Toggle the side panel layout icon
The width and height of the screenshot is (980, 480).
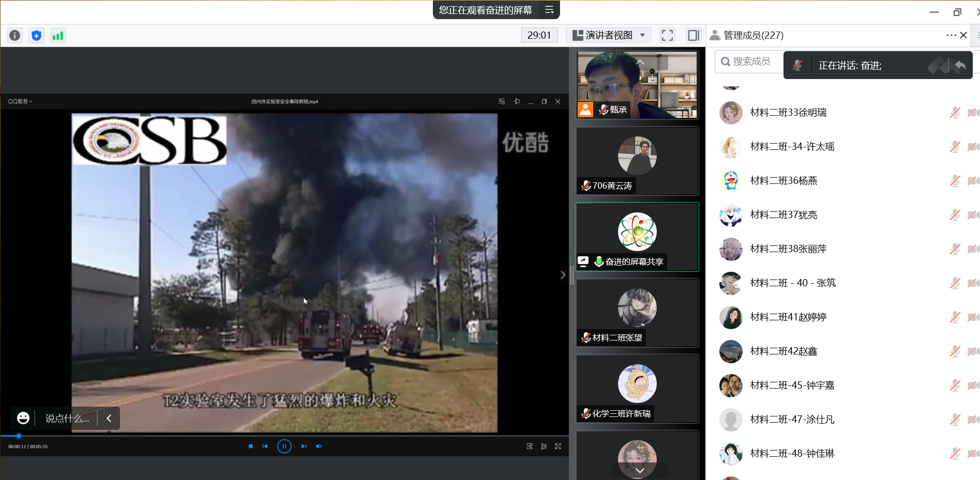[x=693, y=35]
